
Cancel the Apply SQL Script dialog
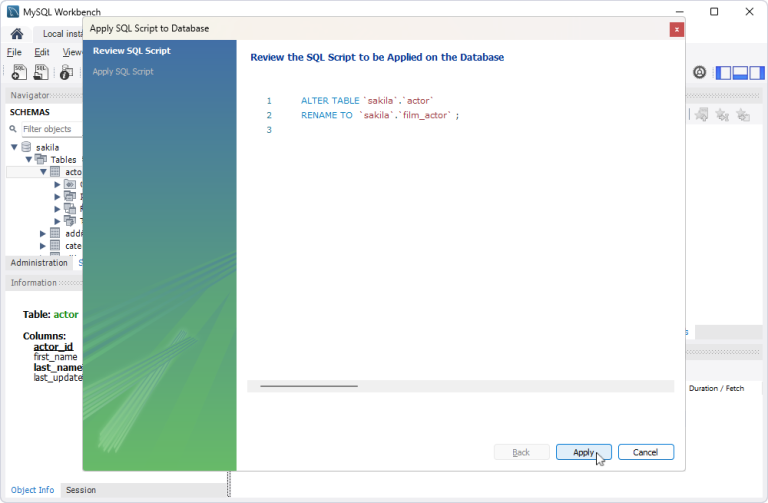tap(645, 452)
